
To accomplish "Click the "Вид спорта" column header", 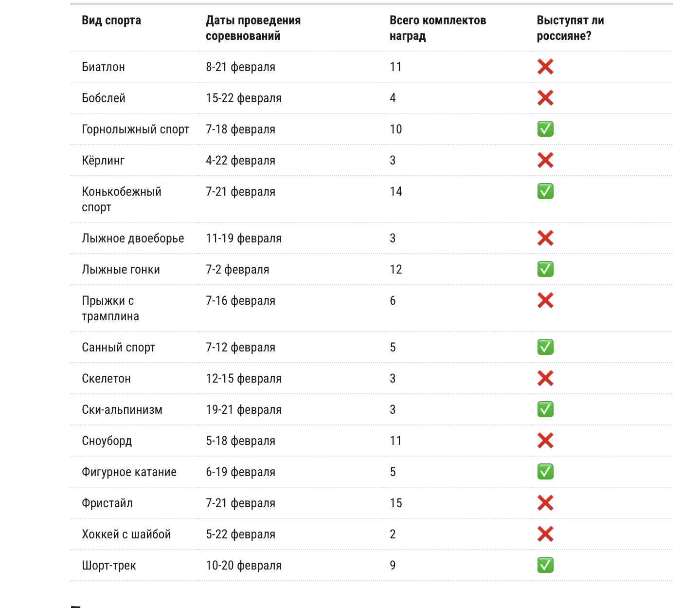I will [x=111, y=20].
